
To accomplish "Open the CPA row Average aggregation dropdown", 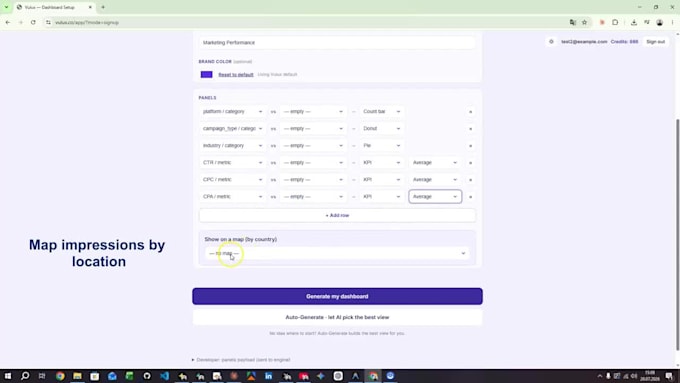I will tap(435, 196).
